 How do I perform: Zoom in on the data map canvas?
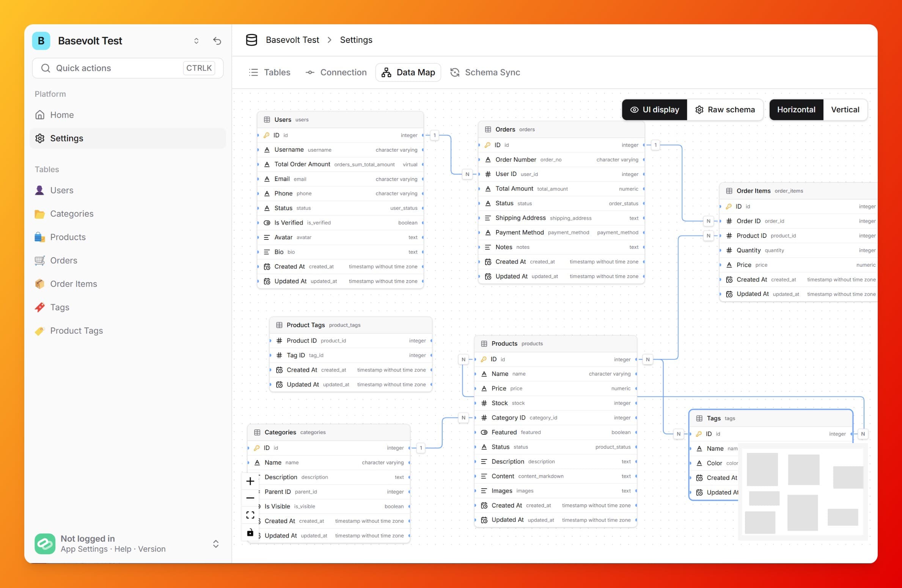[x=250, y=481]
